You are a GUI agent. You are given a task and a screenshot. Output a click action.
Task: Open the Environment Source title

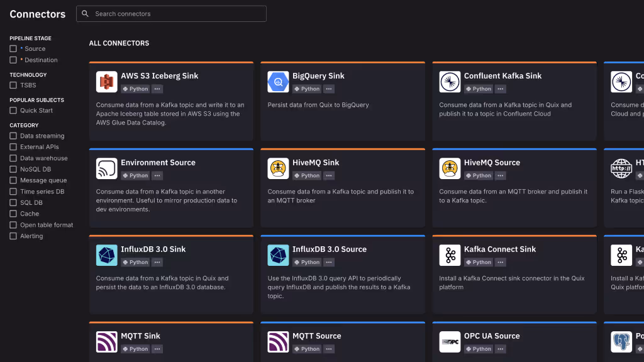pyautogui.click(x=158, y=163)
